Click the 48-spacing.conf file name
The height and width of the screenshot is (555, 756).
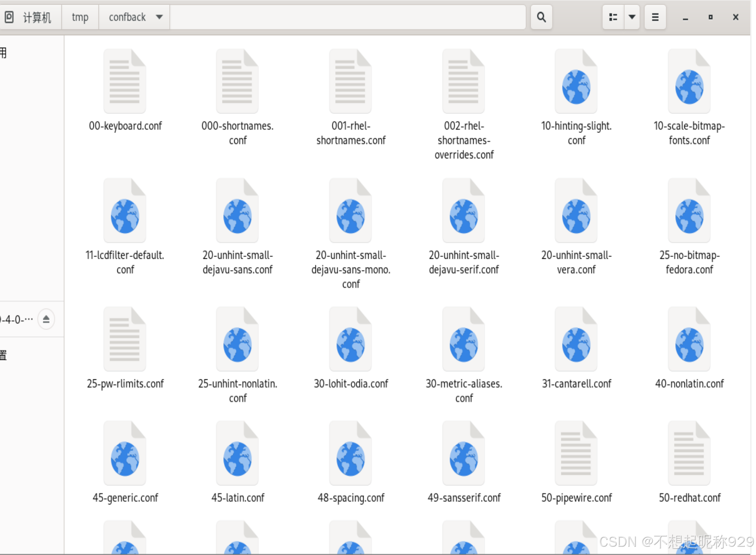pos(351,498)
